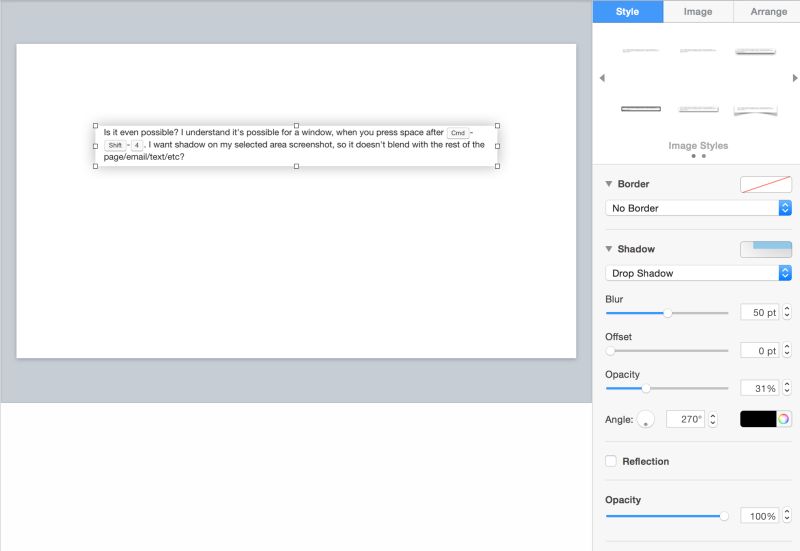Click the overall Opacity 100% stepper

(787, 516)
